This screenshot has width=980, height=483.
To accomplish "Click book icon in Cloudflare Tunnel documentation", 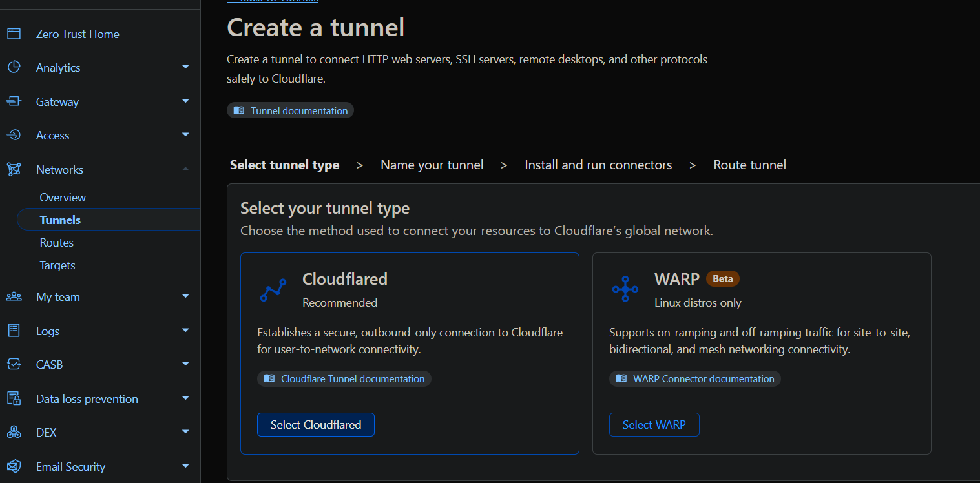I will (x=269, y=378).
